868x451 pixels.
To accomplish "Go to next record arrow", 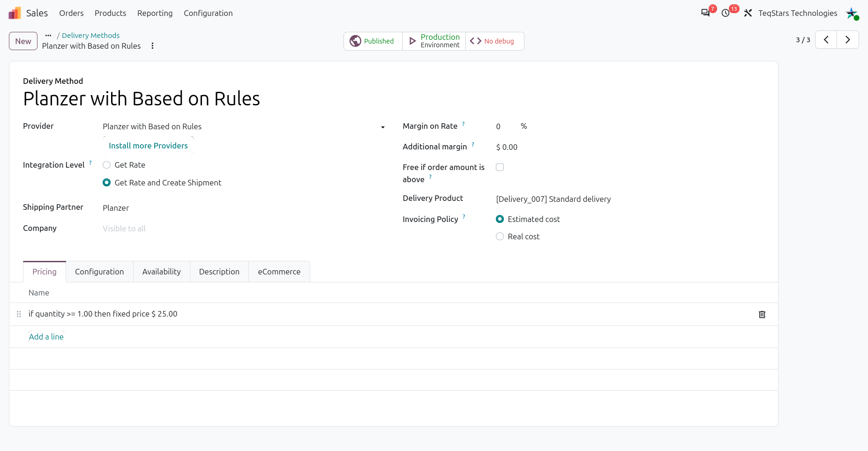I will click(848, 40).
